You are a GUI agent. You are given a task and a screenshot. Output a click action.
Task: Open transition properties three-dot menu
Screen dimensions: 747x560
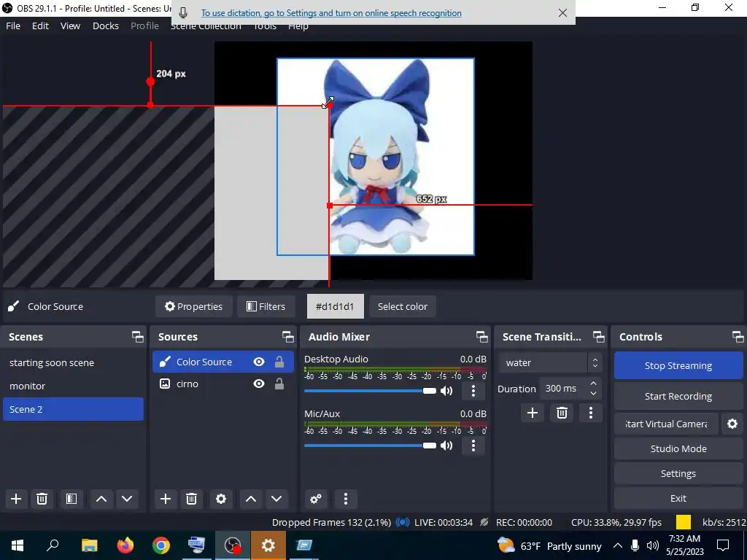pyautogui.click(x=591, y=413)
